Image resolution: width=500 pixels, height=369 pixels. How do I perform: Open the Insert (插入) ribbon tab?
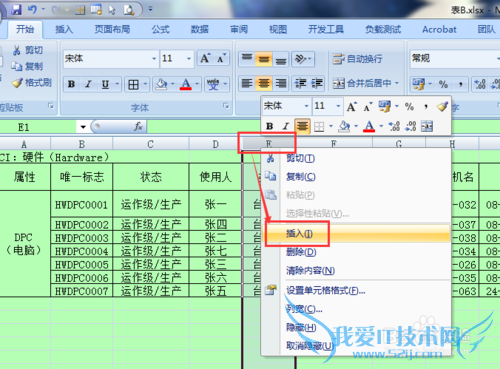coord(64,30)
